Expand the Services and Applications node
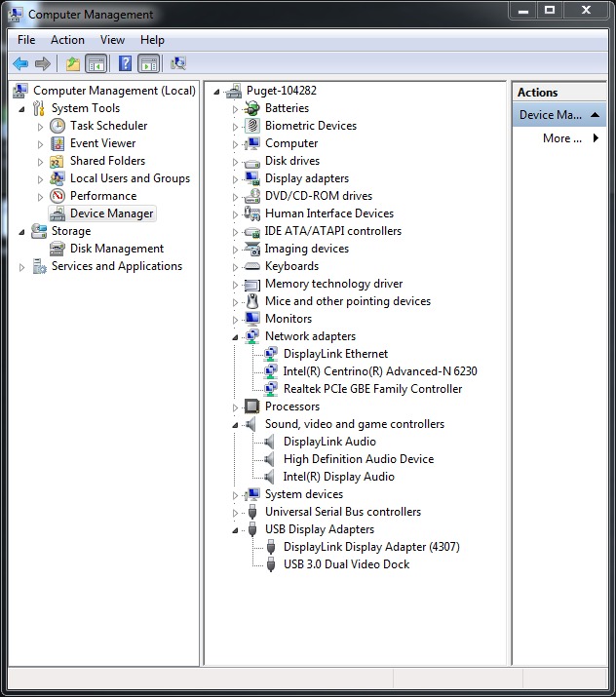This screenshot has height=697, width=616. (22, 267)
